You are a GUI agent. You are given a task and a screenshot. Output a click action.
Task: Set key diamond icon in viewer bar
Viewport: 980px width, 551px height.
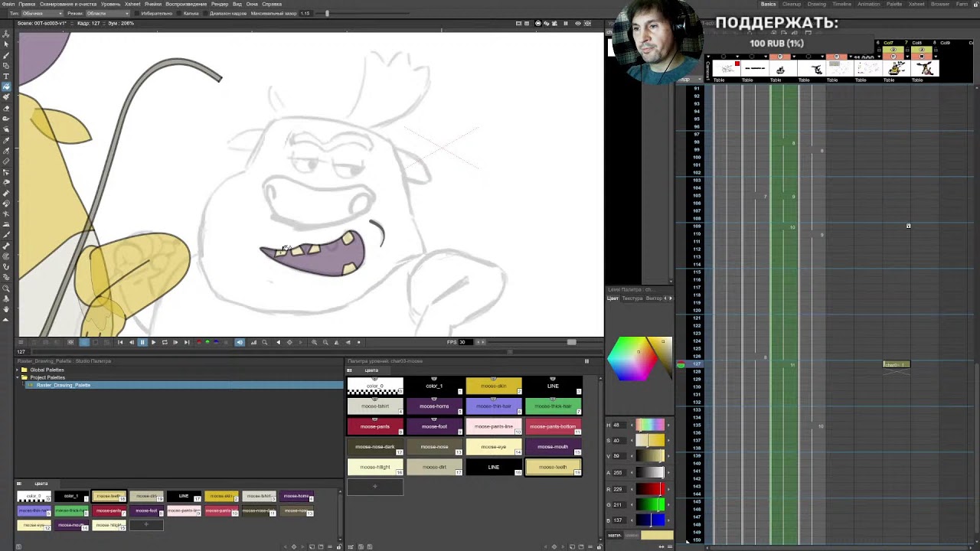click(x=289, y=342)
